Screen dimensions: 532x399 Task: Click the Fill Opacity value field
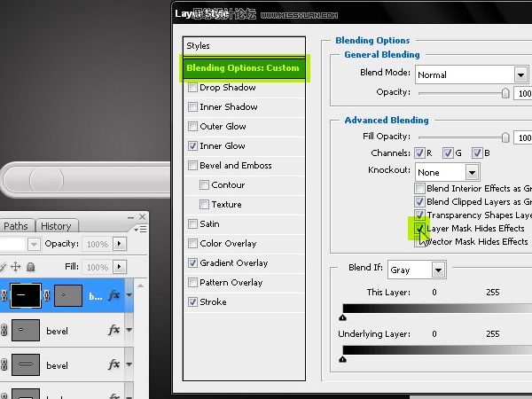(x=523, y=137)
